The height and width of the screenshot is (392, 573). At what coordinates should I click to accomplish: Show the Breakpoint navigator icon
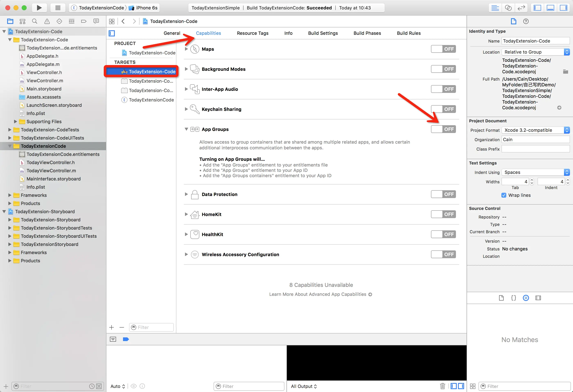click(83, 21)
